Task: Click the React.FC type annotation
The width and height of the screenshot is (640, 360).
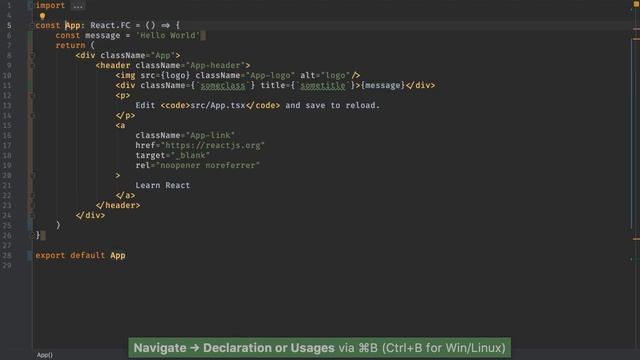Action: 110,25
